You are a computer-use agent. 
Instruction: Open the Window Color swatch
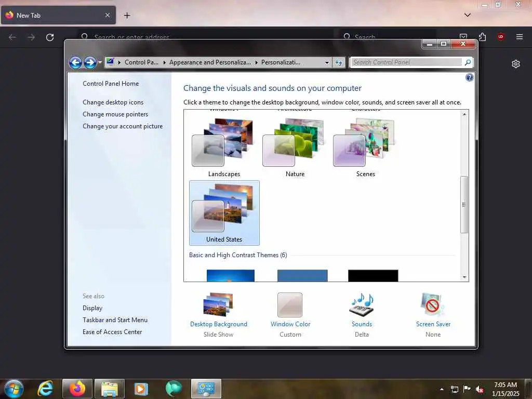tap(290, 305)
